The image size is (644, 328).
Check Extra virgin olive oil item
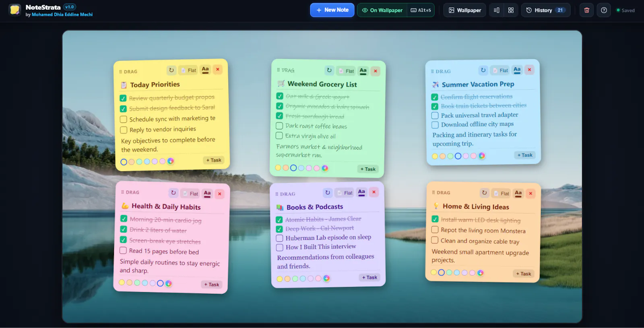[279, 136]
